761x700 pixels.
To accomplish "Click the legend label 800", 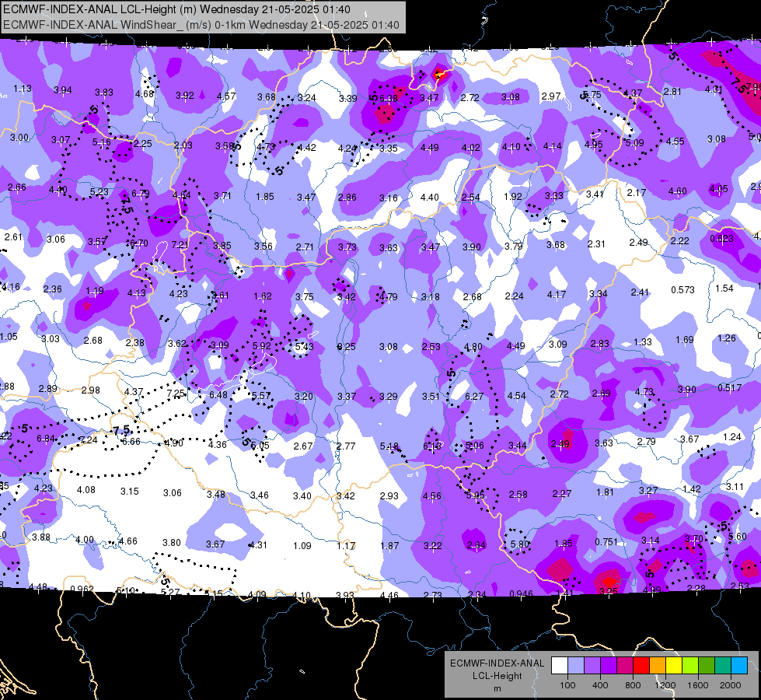I will pyautogui.click(x=633, y=685).
